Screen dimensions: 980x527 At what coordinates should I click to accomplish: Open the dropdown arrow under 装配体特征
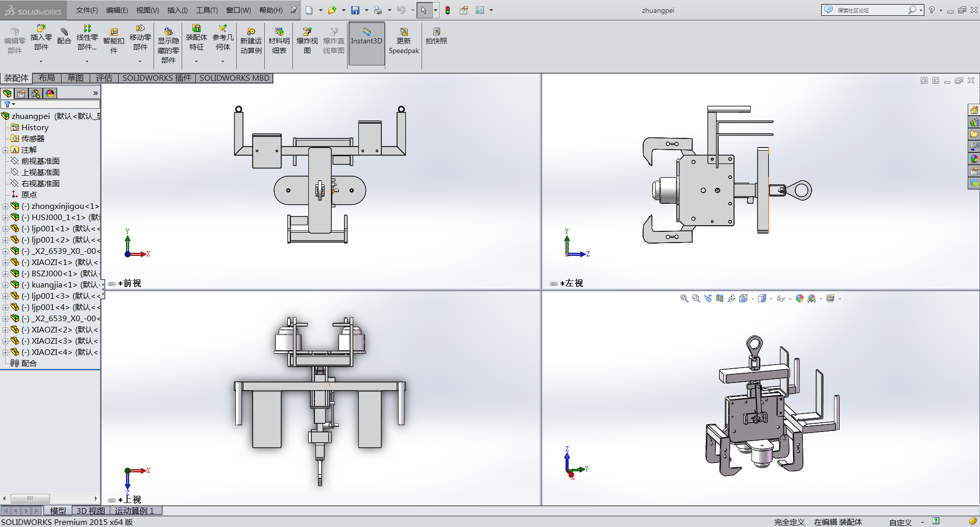pyautogui.click(x=196, y=61)
